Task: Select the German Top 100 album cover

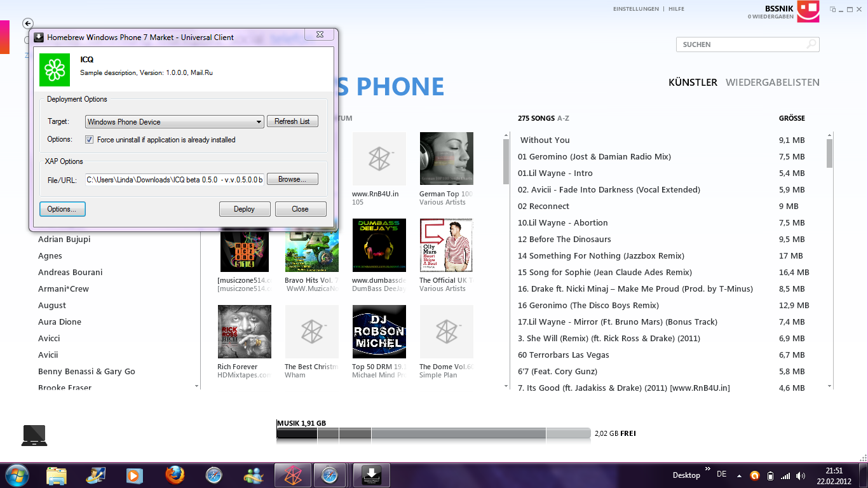Action: [446, 159]
